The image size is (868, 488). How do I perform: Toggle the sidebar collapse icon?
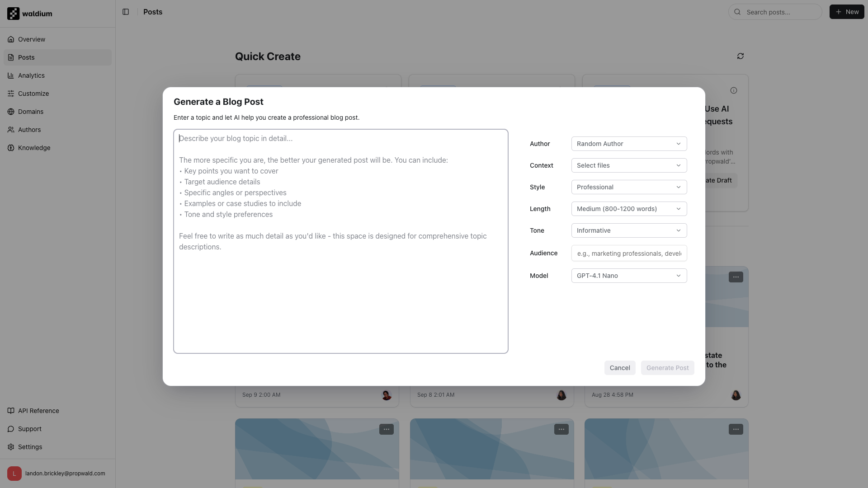pos(126,12)
